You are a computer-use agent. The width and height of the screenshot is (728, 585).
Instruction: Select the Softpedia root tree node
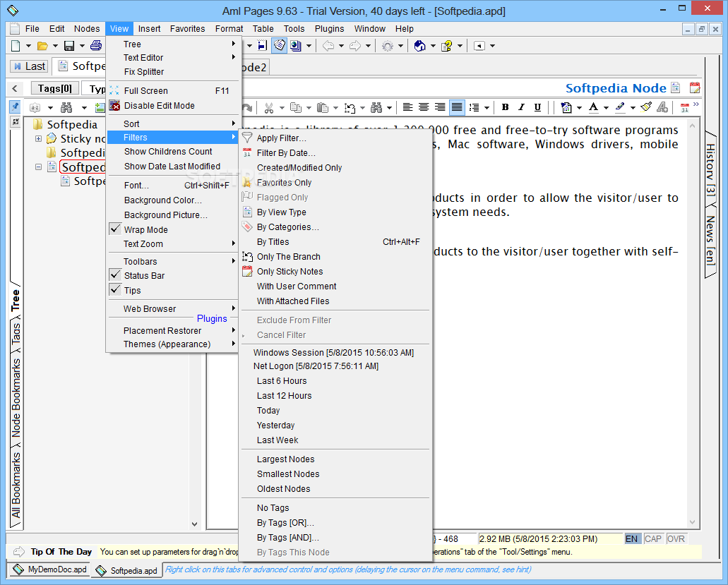click(x=72, y=124)
